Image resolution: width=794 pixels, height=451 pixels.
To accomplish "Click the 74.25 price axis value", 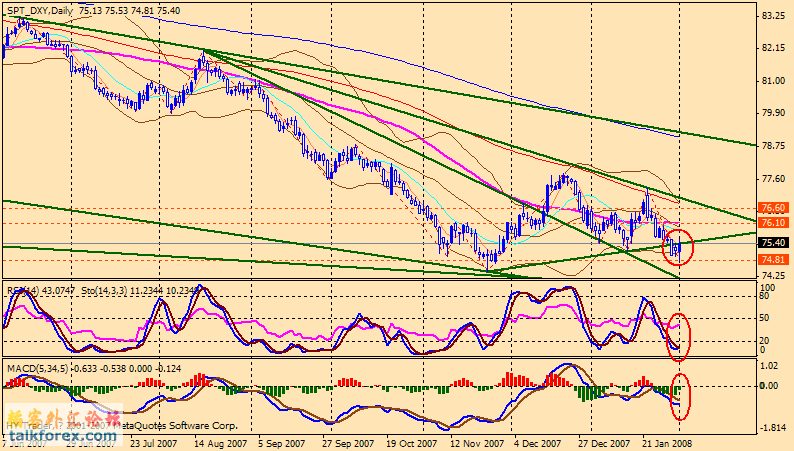I will (x=773, y=276).
